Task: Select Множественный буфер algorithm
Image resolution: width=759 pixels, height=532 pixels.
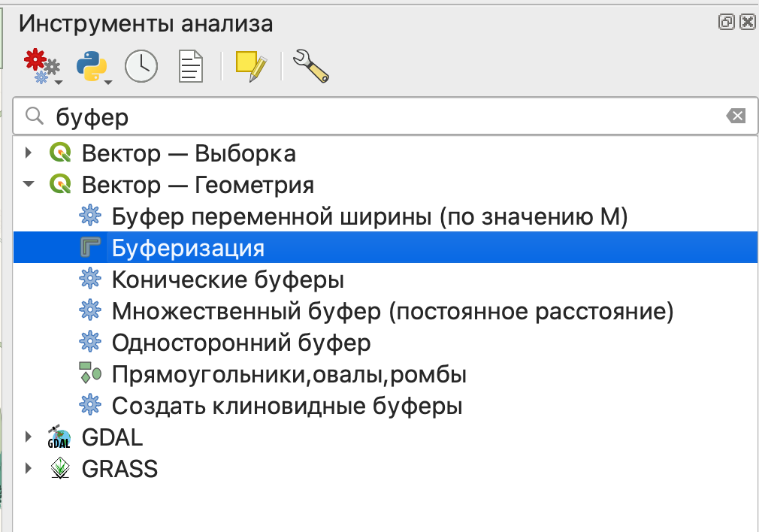Action: [x=392, y=311]
